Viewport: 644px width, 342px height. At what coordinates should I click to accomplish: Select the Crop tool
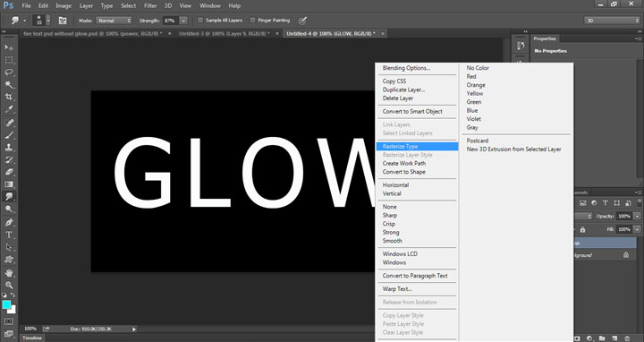[x=9, y=97]
